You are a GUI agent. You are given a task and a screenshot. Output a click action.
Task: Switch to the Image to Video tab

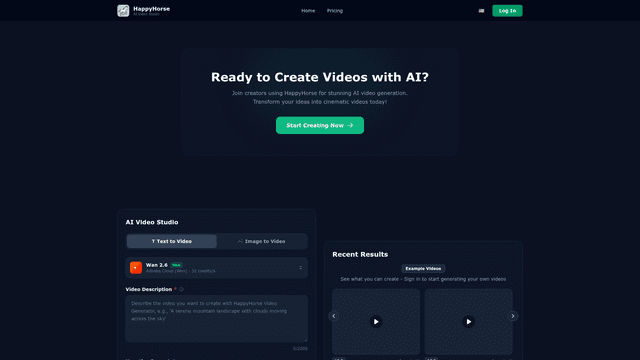pos(262,241)
